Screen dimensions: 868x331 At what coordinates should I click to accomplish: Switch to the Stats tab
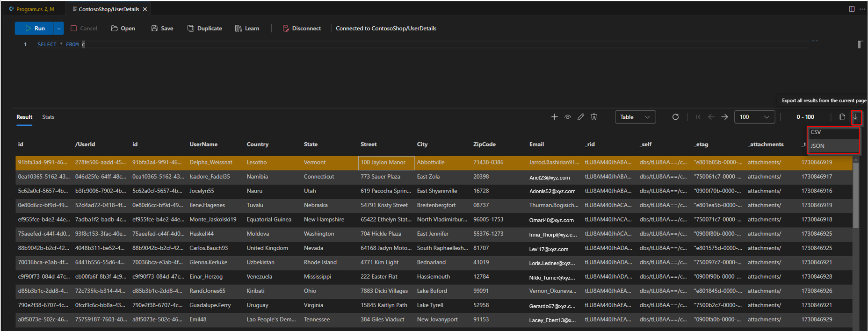pyautogui.click(x=48, y=117)
